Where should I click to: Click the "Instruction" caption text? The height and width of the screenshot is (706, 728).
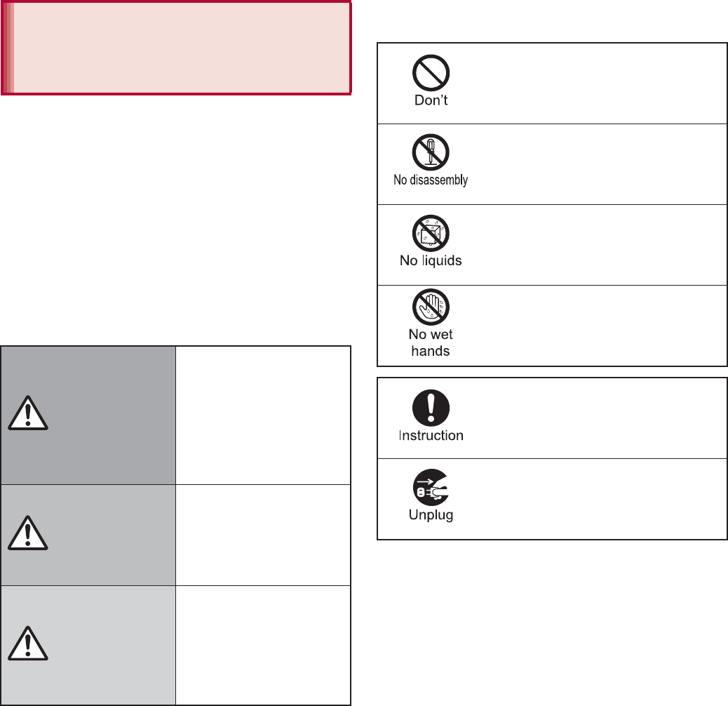(431, 435)
